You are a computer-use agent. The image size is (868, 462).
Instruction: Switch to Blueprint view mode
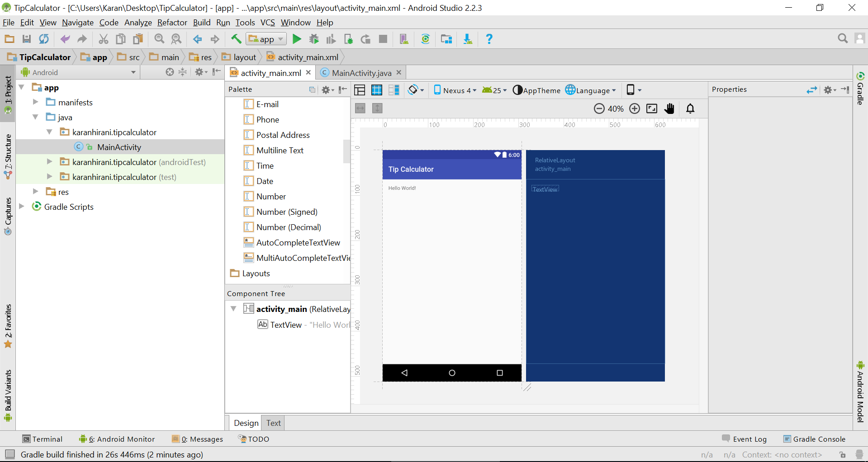[377, 90]
